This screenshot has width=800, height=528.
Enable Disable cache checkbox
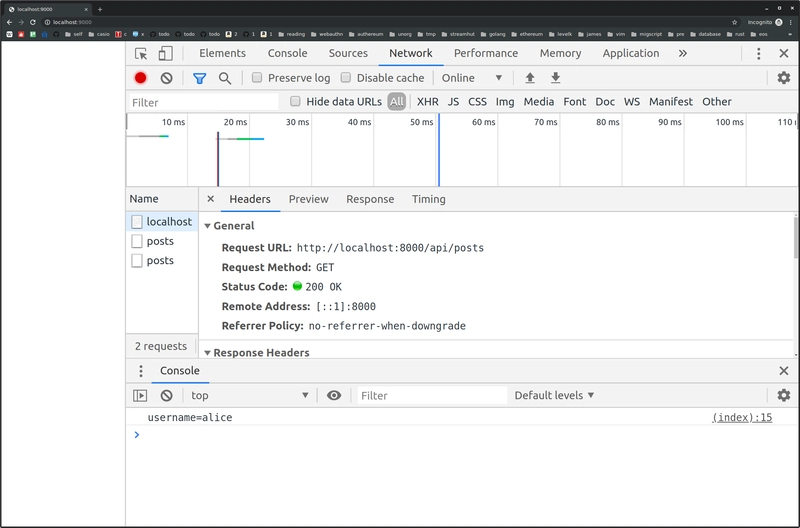pyautogui.click(x=346, y=78)
